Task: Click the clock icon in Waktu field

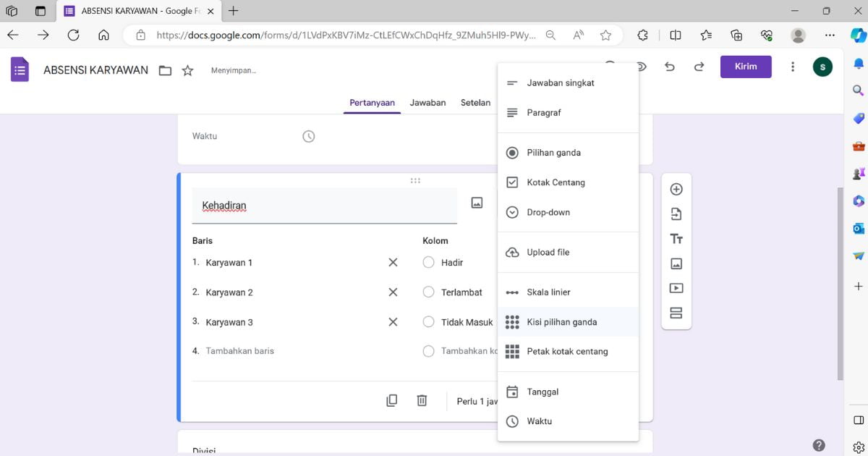Action: pyautogui.click(x=309, y=136)
